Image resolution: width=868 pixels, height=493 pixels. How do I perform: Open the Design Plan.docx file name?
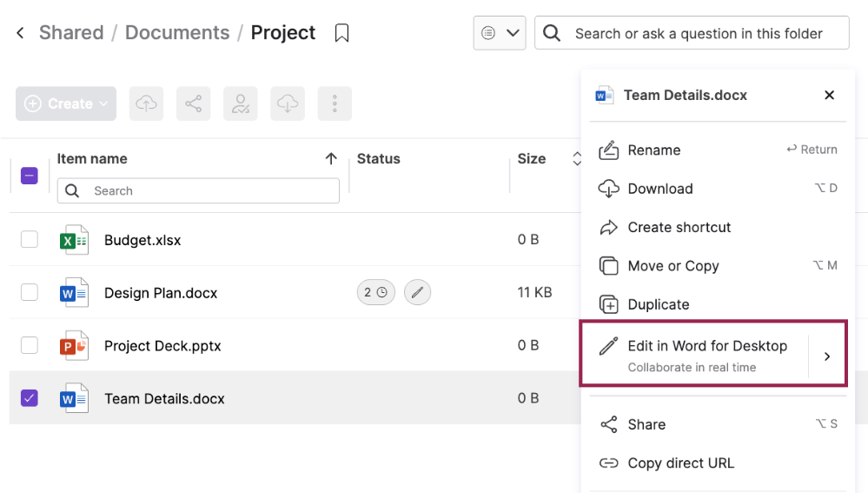[x=161, y=293]
